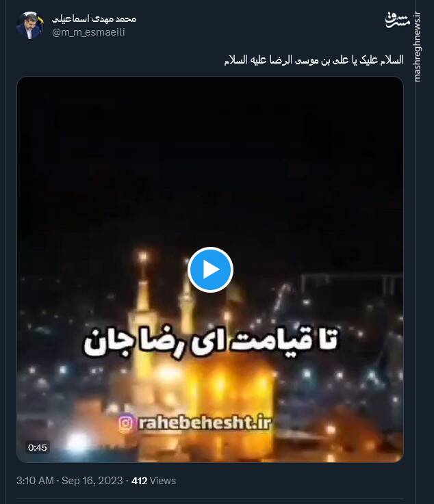Open the mashreghnews.ir watermark text
Screen dimensions: 434x504
click(417, 47)
